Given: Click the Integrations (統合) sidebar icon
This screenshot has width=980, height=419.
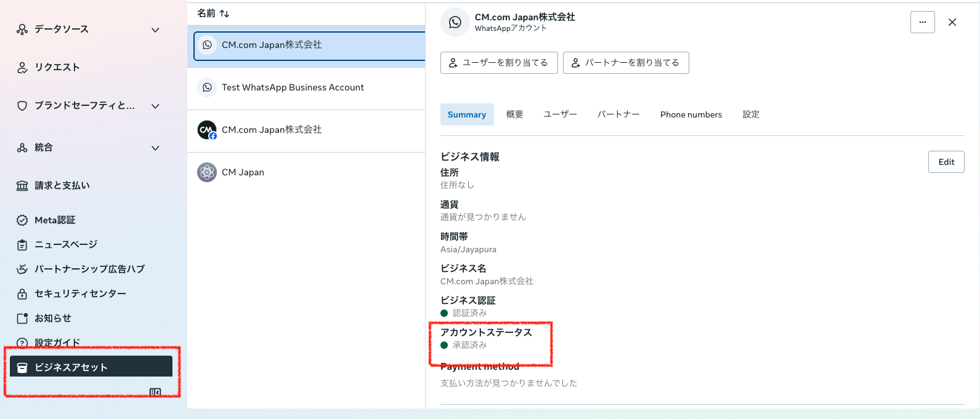Looking at the screenshot, I should click(22, 148).
